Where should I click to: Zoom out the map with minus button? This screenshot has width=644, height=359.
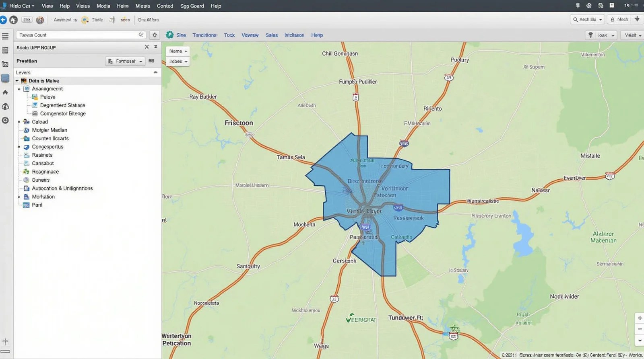(x=640, y=329)
